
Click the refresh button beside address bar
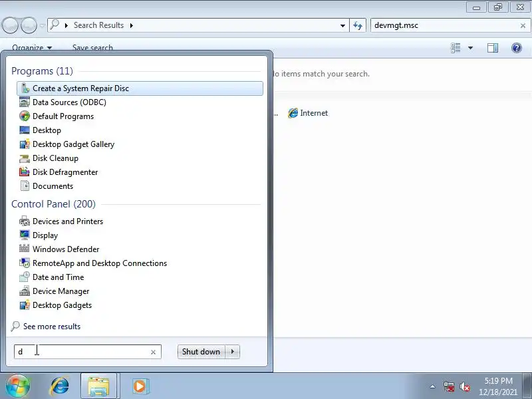pos(358,25)
